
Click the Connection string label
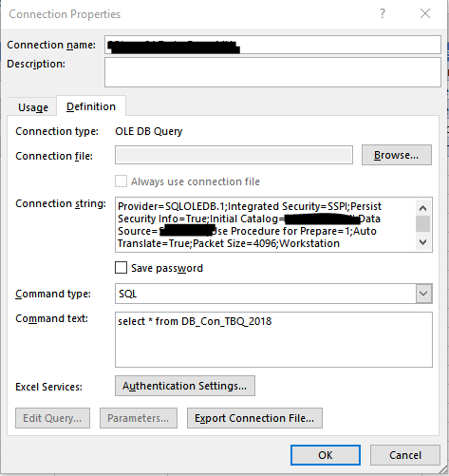coord(61,203)
